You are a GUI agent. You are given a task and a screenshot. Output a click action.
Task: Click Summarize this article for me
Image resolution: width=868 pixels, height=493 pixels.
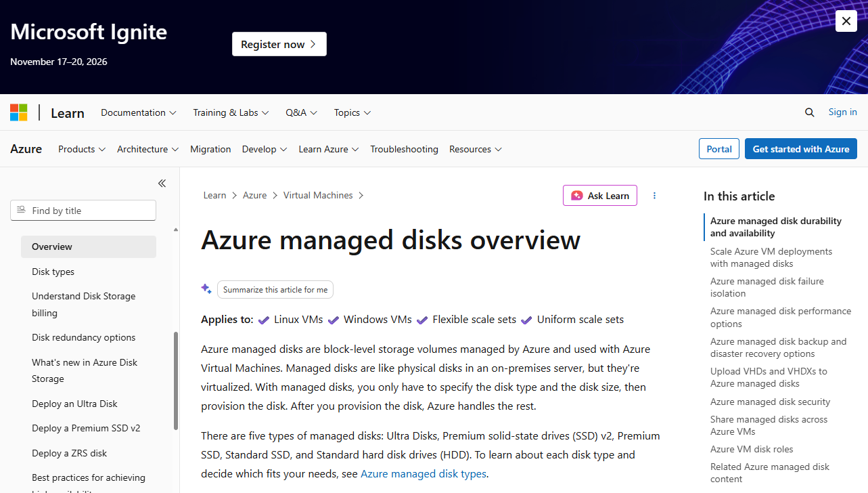click(275, 289)
